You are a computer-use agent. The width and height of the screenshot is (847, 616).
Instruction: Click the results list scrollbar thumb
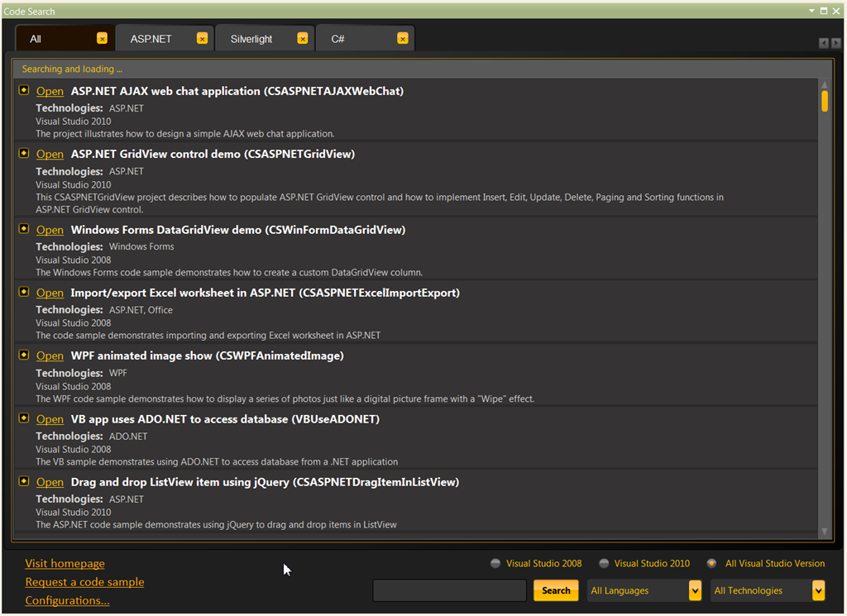[825, 102]
